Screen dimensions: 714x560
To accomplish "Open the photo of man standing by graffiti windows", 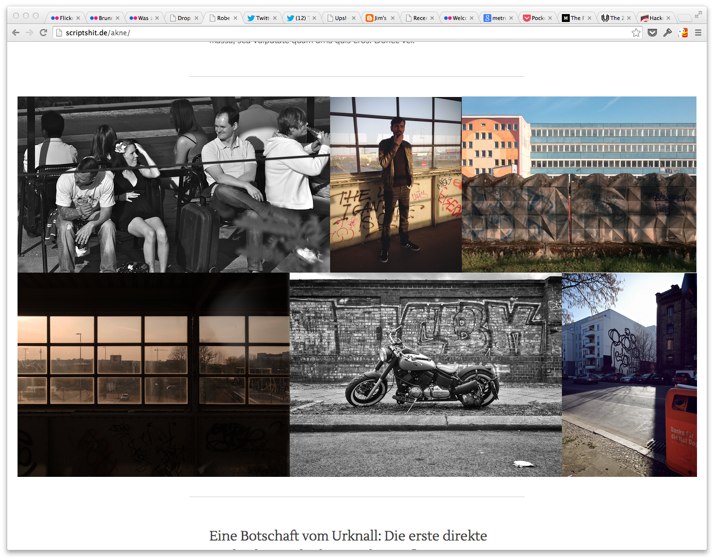I will point(396,184).
